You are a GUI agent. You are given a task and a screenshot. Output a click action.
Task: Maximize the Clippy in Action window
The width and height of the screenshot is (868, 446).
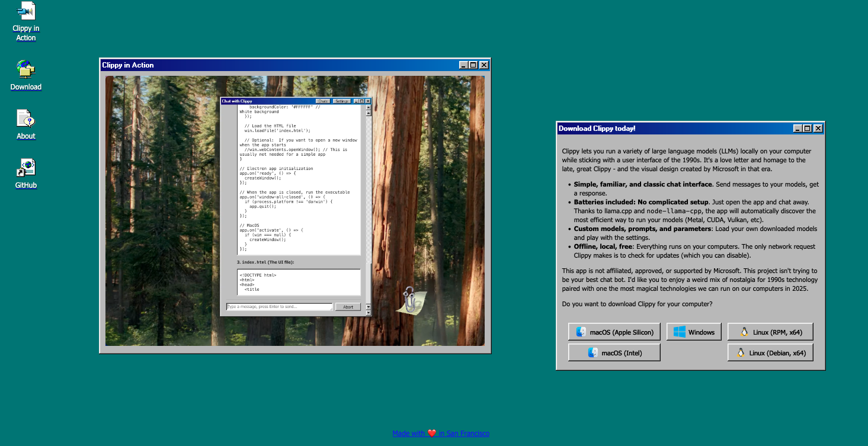[x=473, y=65]
